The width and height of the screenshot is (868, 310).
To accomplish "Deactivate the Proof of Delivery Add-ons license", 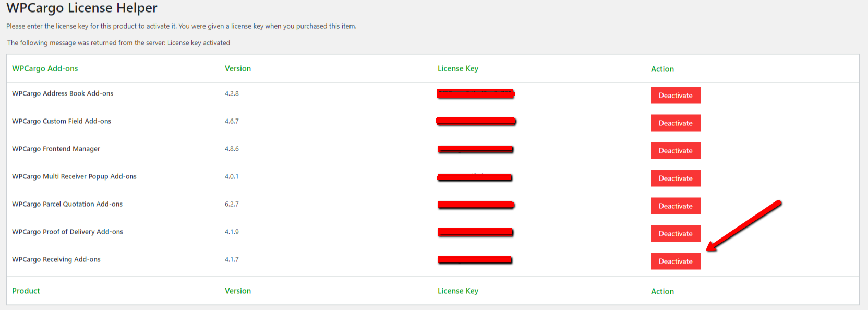I will (675, 234).
